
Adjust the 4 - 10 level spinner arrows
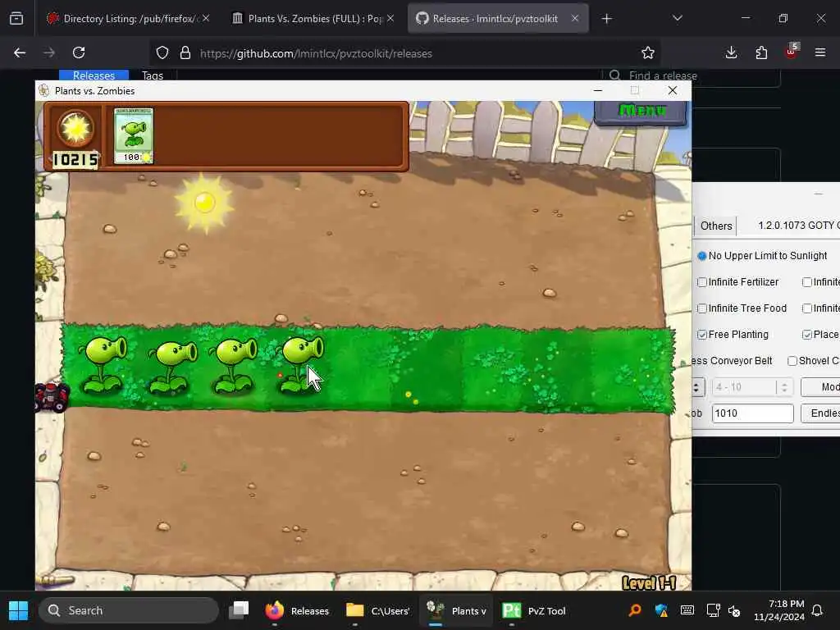[x=783, y=387]
